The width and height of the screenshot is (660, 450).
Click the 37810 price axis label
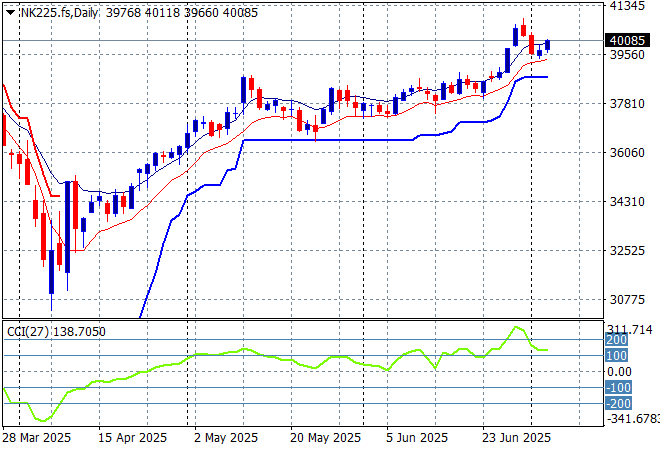(627, 104)
